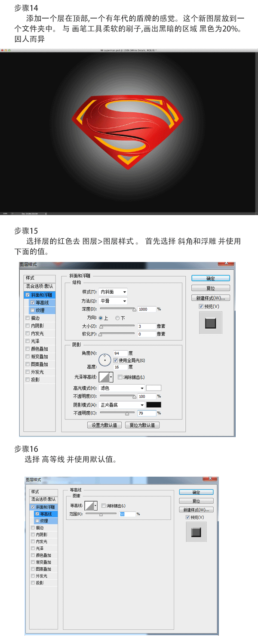Click the 软化 soften slider
The width and height of the screenshot is (258, 644).
[117, 334]
